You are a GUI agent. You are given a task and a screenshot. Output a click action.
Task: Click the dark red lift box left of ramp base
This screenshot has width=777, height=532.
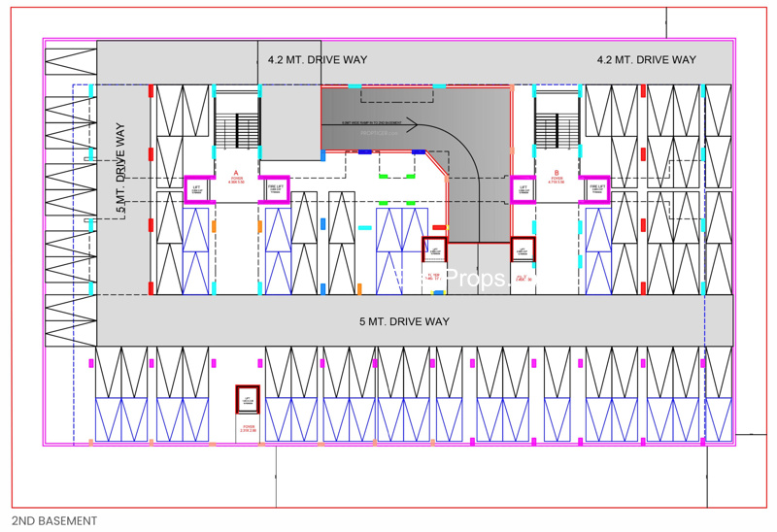tap(433, 249)
